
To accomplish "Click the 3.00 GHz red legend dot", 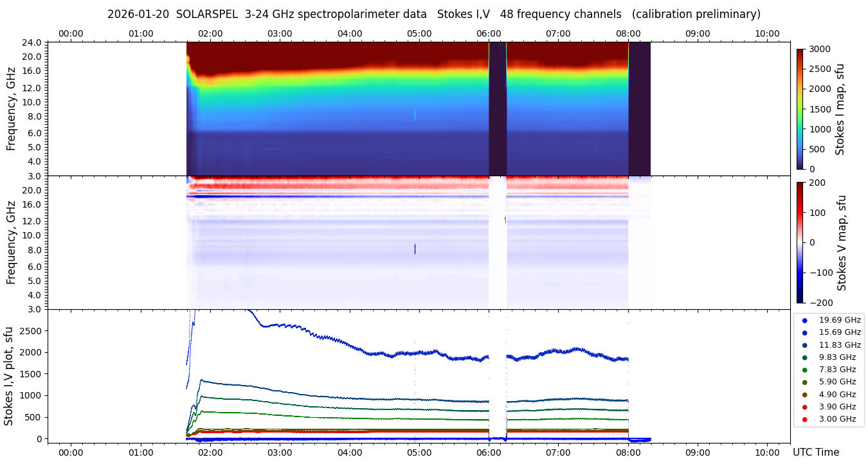I will click(x=804, y=419).
